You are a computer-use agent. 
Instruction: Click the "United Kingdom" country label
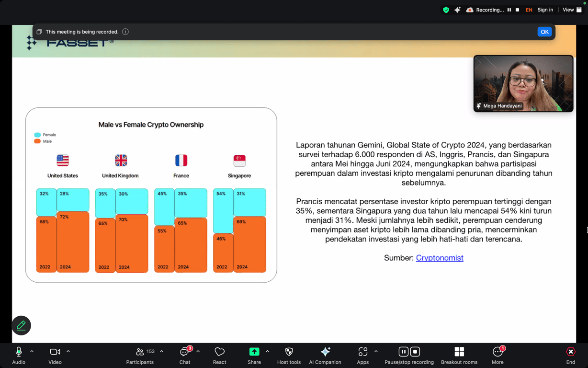tap(120, 176)
